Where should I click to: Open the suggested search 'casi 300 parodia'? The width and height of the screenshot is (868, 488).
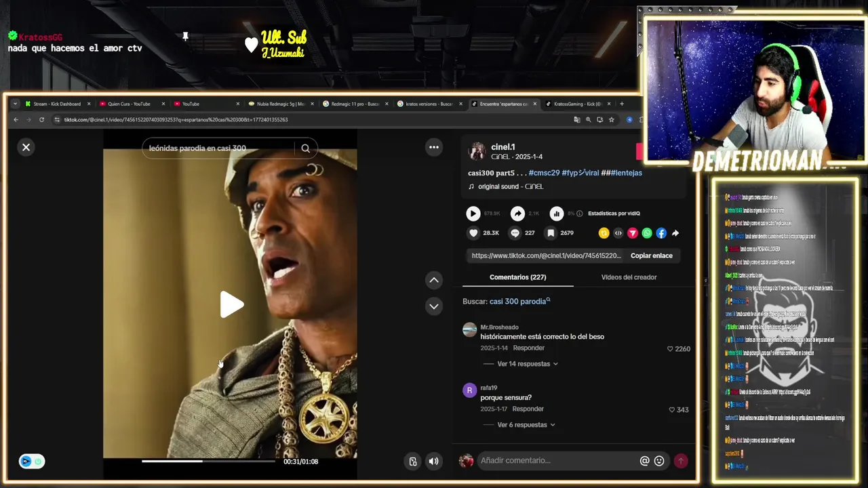(519, 302)
